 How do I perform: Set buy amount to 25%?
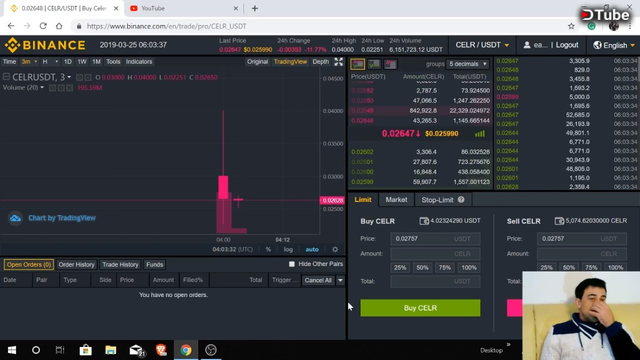point(400,268)
